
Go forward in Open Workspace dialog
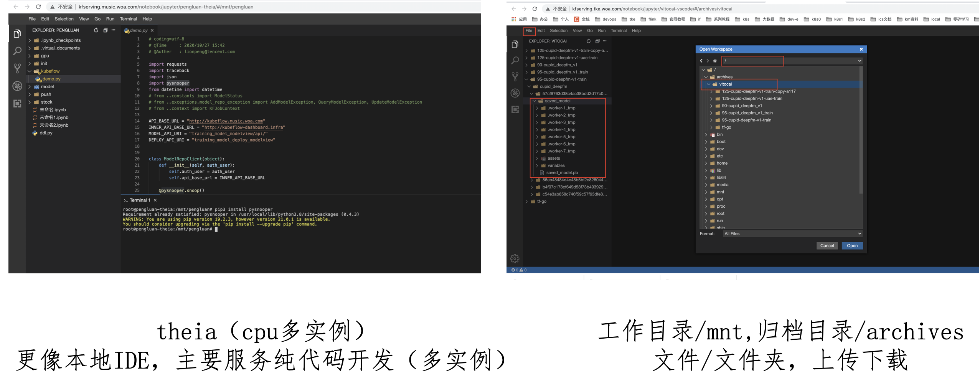click(x=708, y=61)
